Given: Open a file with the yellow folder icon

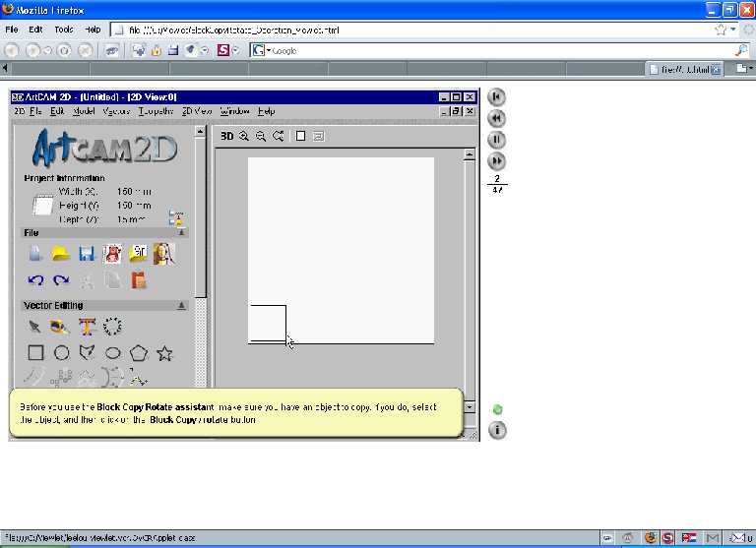Looking at the screenshot, I should pos(61,254).
